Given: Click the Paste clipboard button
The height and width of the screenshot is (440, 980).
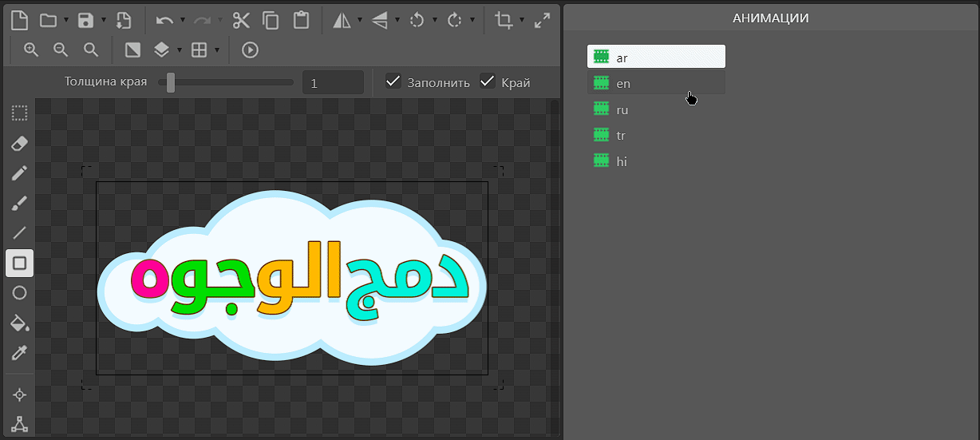Looking at the screenshot, I should pos(300,21).
